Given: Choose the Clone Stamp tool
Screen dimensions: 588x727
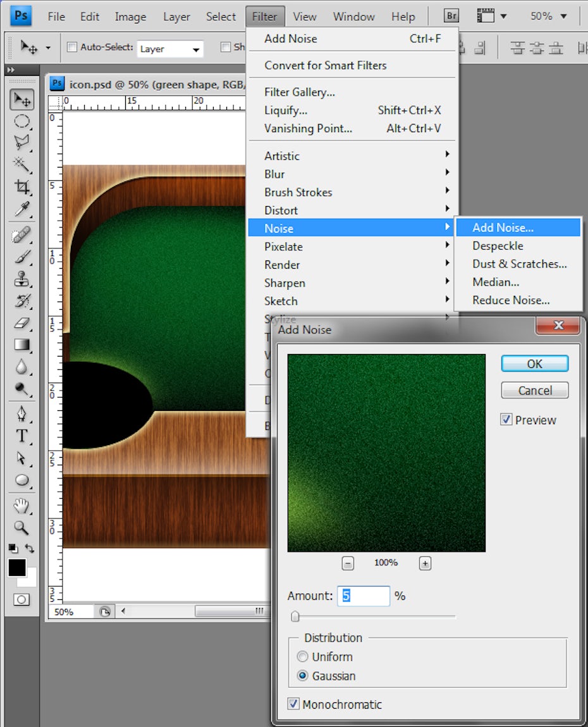Looking at the screenshot, I should (x=22, y=279).
